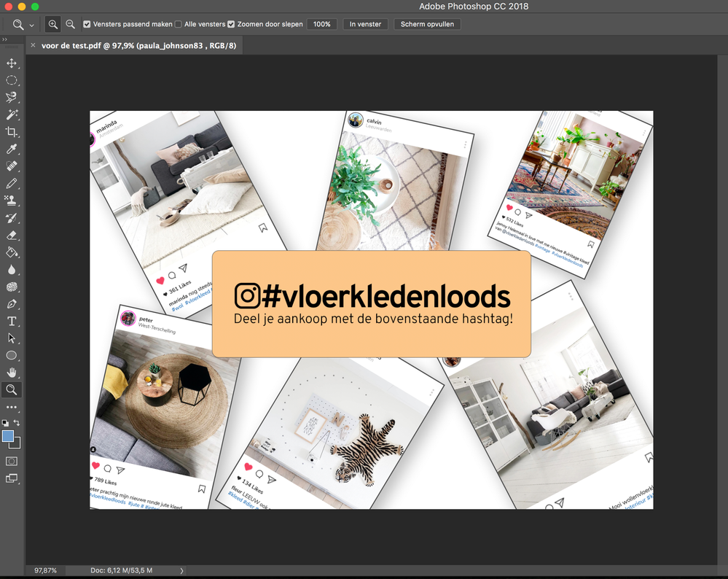Click the orange #vloerkledenloods banner on canvas
Screen dimensions: 728x579
click(x=372, y=304)
